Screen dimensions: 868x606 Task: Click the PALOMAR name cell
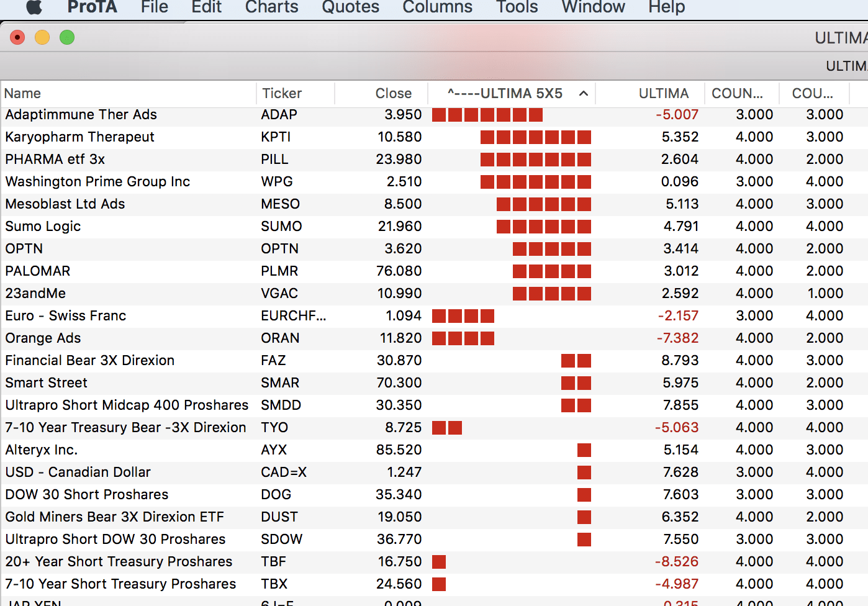(x=38, y=271)
